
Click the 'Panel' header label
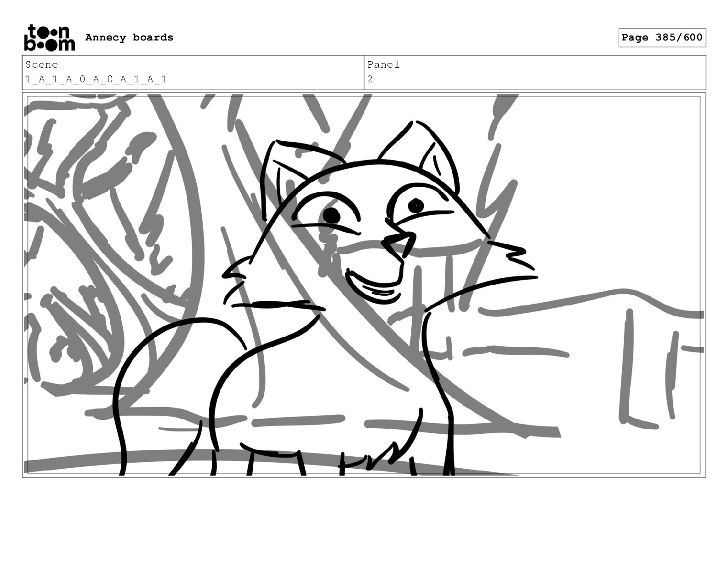pos(383,64)
